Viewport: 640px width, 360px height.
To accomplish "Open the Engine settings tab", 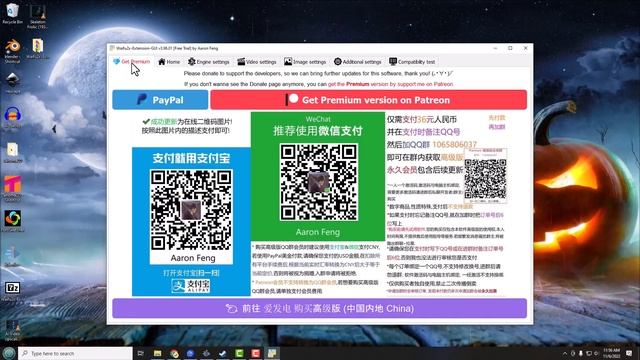I will 209,62.
